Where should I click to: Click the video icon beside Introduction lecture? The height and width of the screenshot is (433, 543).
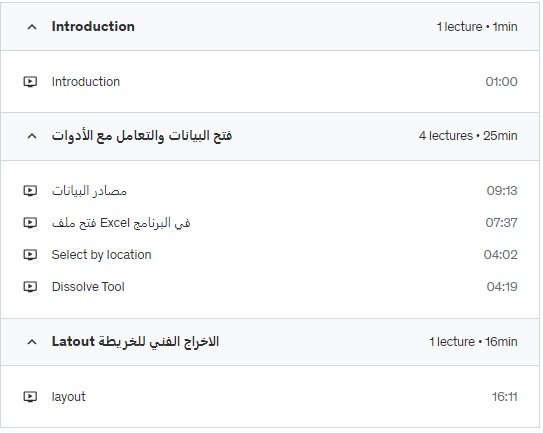[30, 82]
